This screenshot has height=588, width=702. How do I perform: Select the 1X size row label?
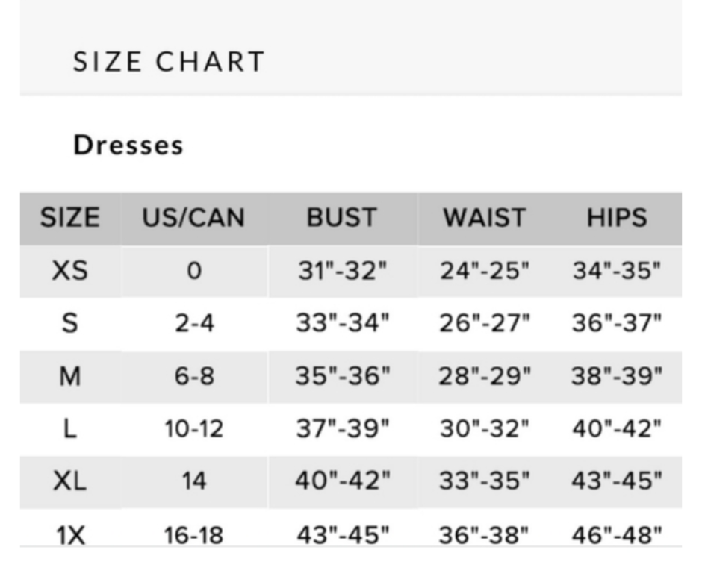coord(69,534)
